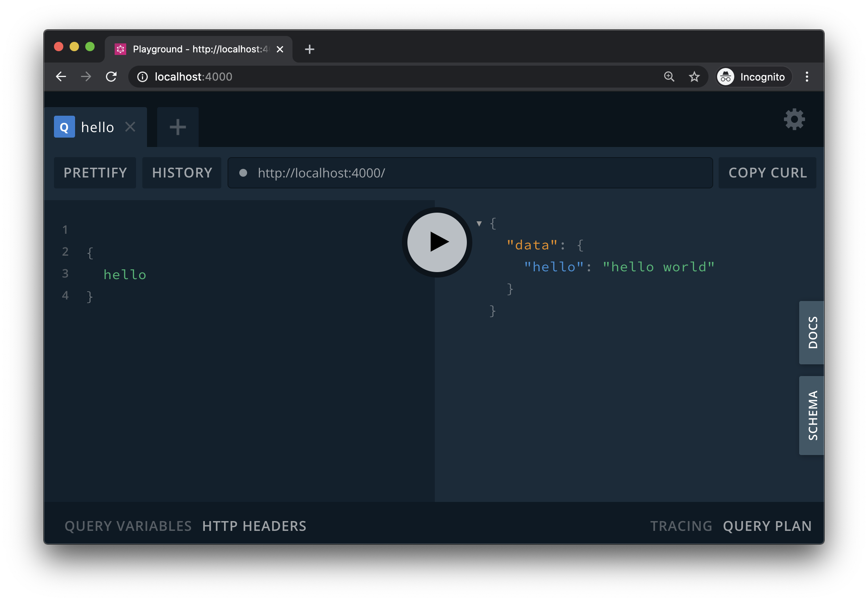View site information icon in address bar

(142, 77)
